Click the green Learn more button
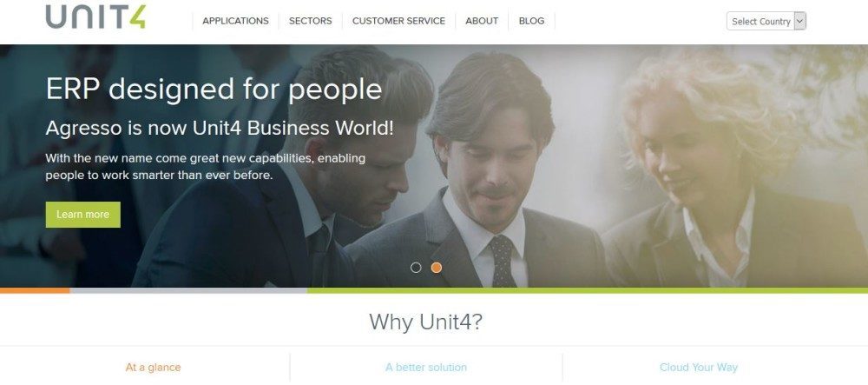Image resolution: width=868 pixels, height=385 pixels. click(83, 215)
